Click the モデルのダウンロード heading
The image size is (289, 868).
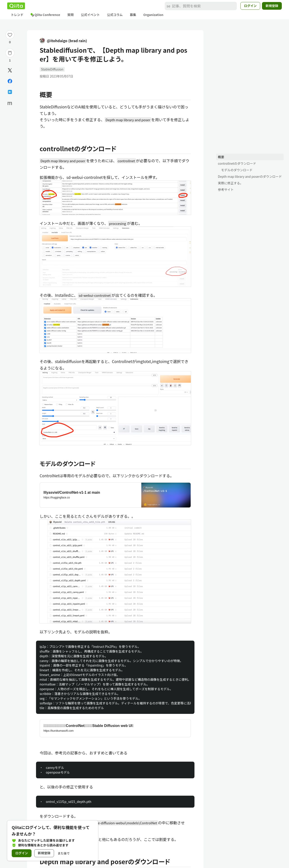(68, 464)
